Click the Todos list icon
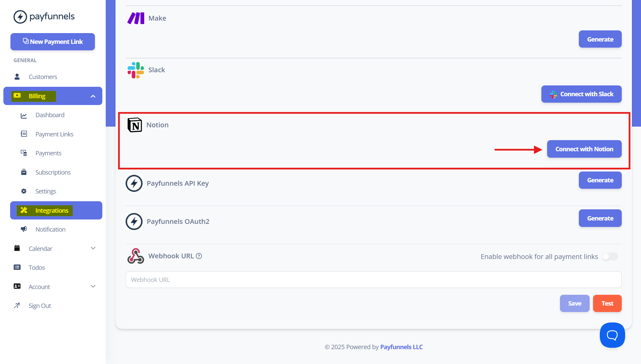 click(17, 267)
